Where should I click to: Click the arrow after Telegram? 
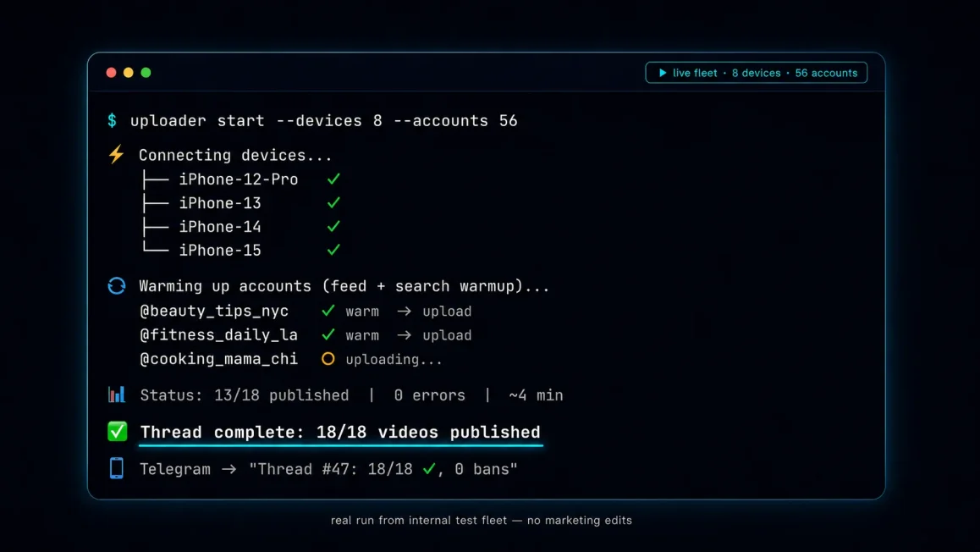pos(229,469)
